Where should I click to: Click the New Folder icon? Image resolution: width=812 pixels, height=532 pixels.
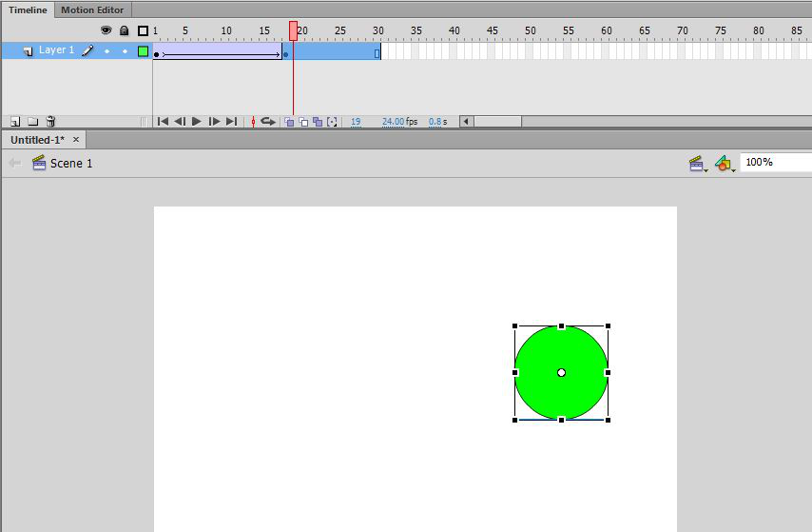coord(32,122)
